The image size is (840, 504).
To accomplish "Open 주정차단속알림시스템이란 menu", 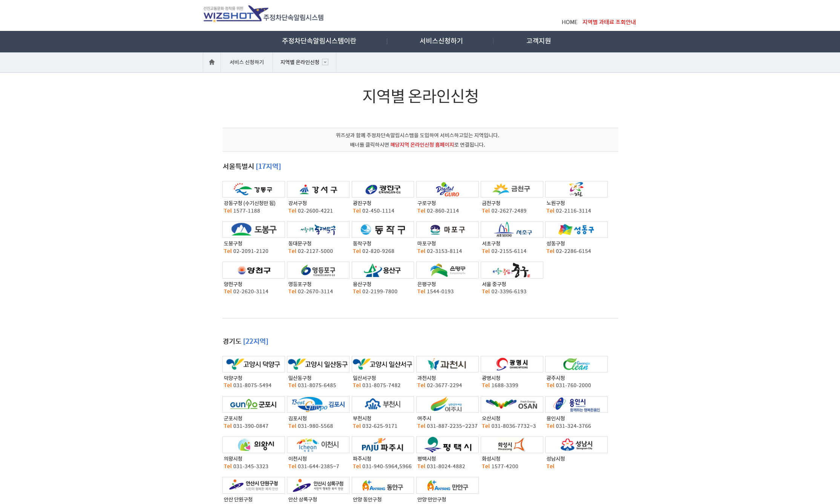I will (x=319, y=41).
